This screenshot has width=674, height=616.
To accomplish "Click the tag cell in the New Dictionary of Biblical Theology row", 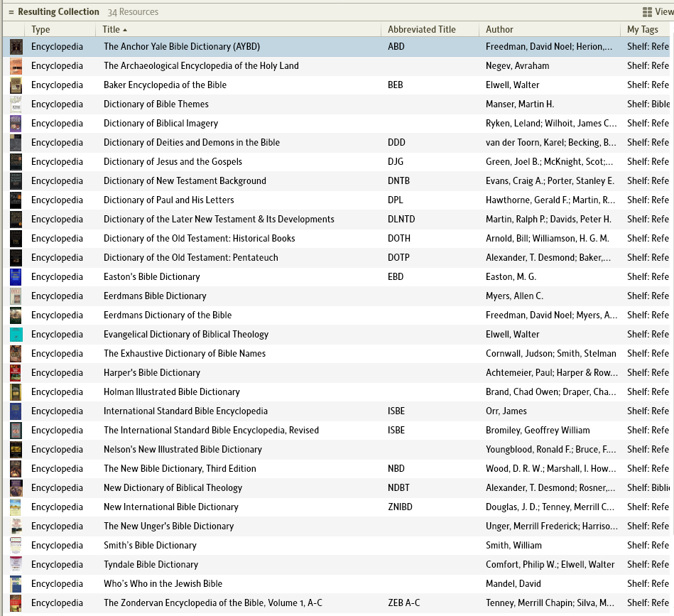I will click(648, 488).
